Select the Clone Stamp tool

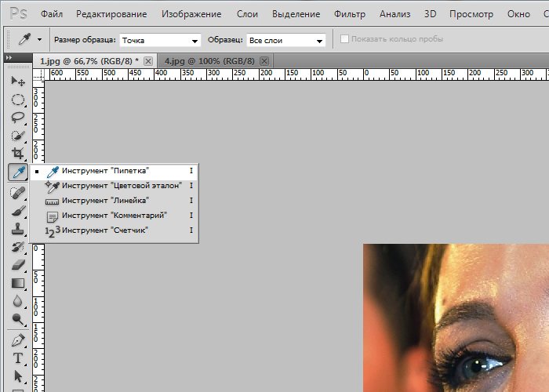tap(17, 229)
